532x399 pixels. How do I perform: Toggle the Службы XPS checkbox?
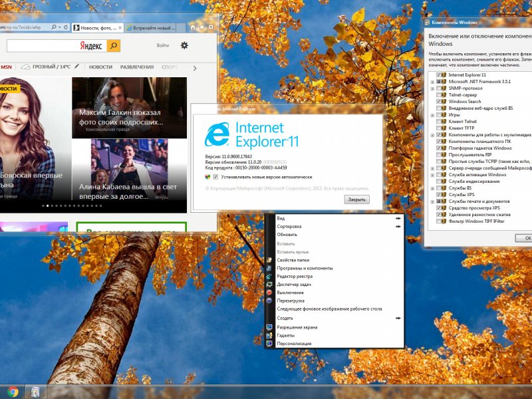439,194
